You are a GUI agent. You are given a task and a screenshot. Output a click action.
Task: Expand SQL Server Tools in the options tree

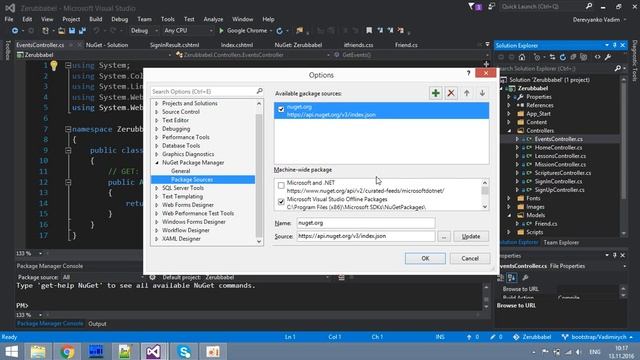156,188
